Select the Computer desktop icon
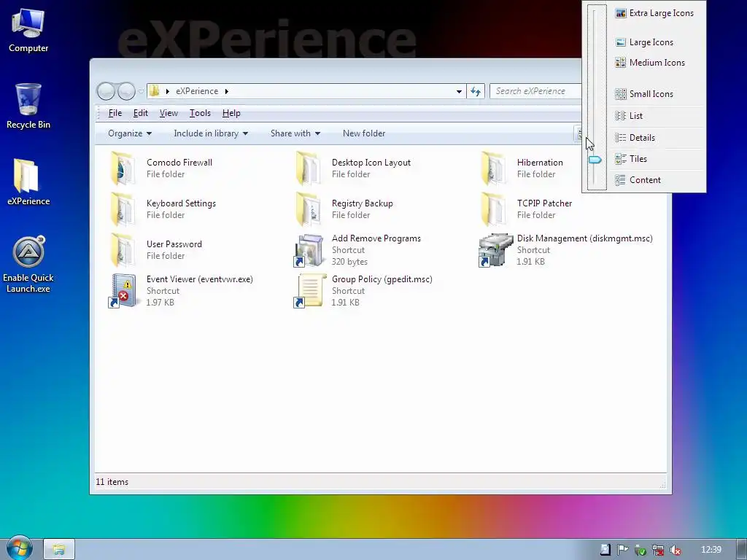The height and width of the screenshot is (560, 747). 28,24
